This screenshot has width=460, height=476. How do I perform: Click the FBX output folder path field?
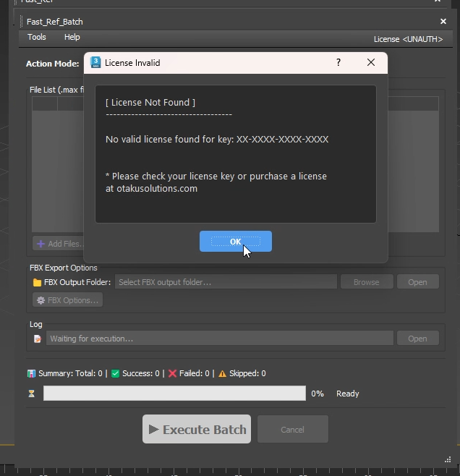pos(226,282)
